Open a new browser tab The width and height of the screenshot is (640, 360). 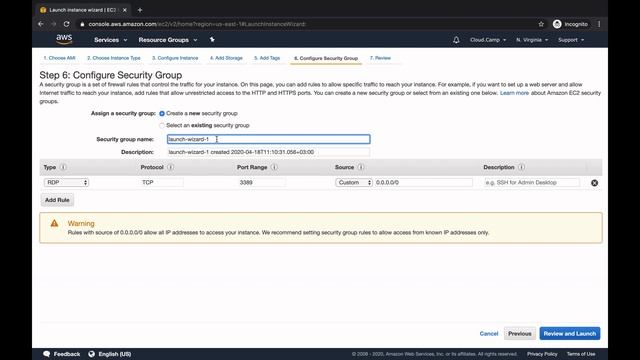(140, 10)
